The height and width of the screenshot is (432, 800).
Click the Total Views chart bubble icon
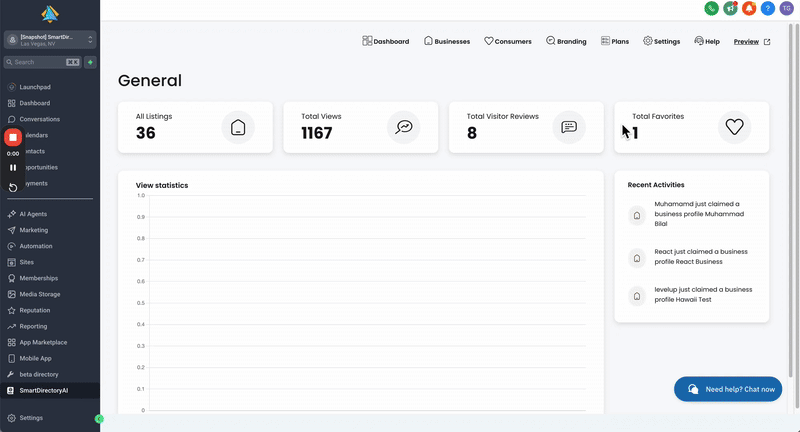click(404, 127)
